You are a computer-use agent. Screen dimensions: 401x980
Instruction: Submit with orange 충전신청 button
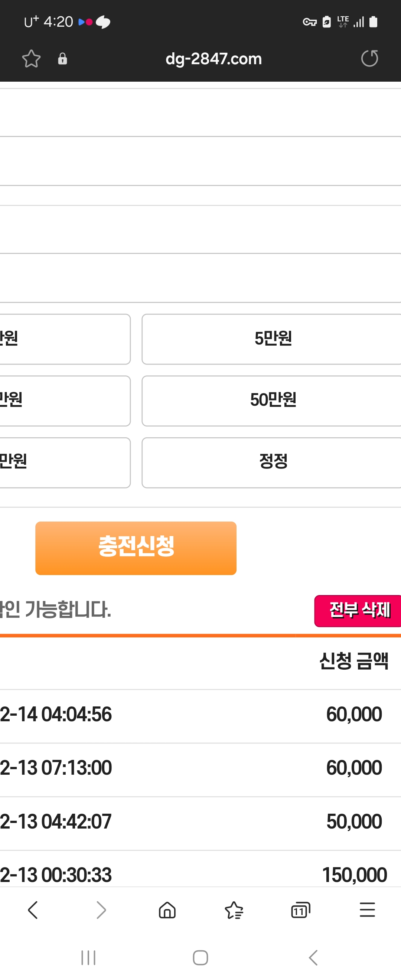(136, 548)
